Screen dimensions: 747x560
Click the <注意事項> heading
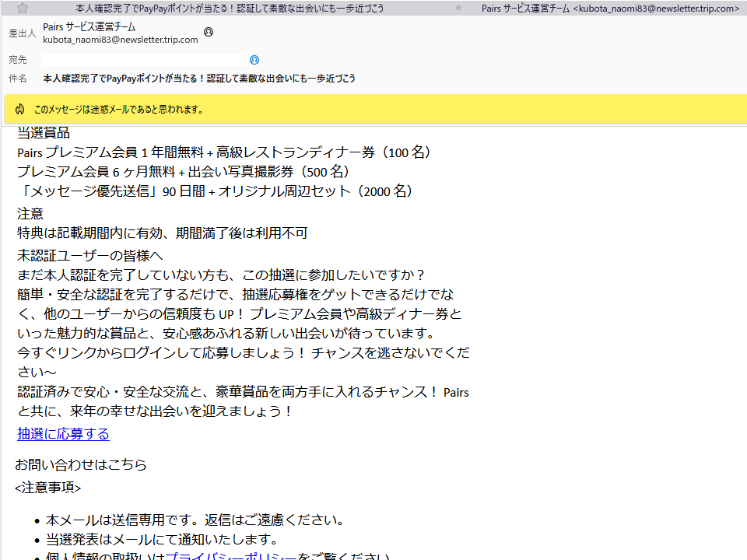[x=47, y=488]
